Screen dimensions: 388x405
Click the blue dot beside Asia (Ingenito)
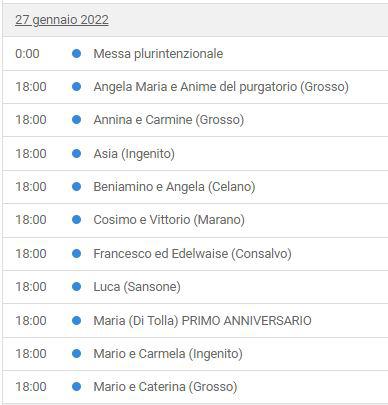pos(76,153)
